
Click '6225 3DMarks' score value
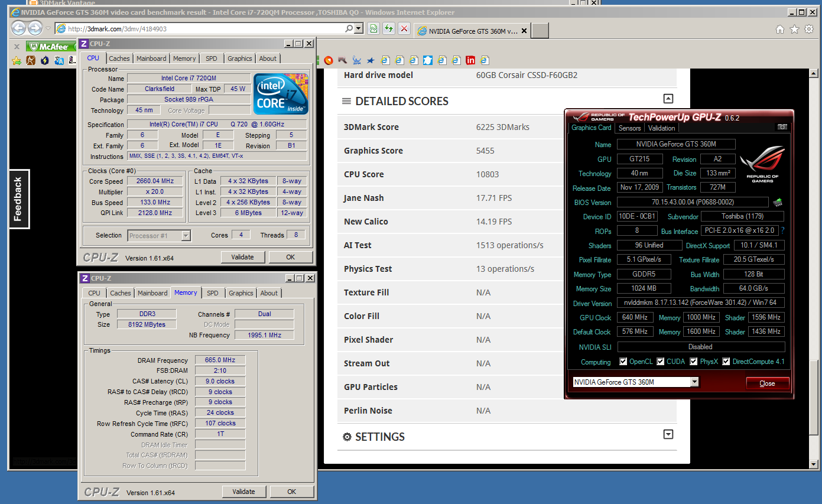(x=503, y=127)
